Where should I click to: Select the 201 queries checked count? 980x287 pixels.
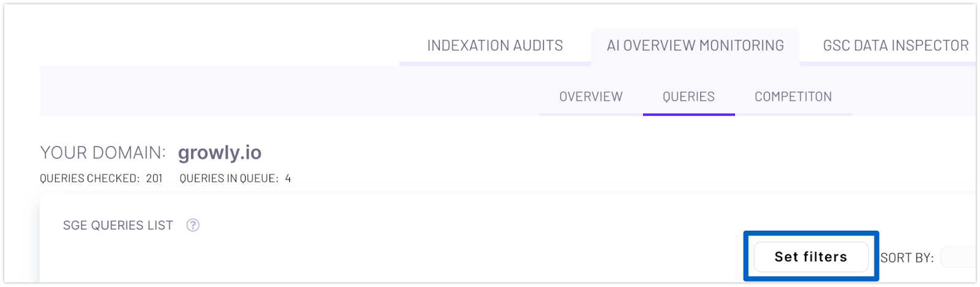(154, 179)
